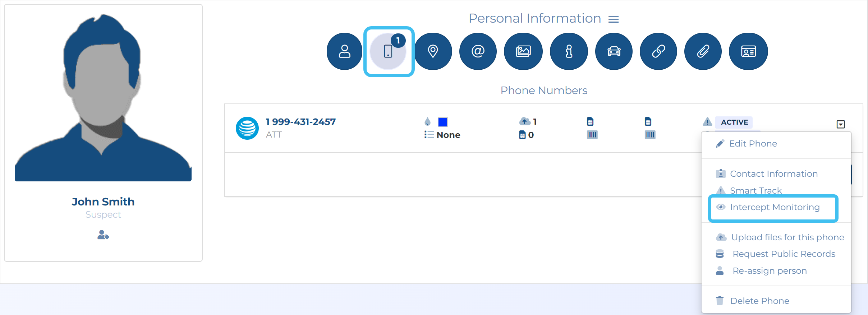
Task: Open the ID card icon
Action: pyautogui.click(x=748, y=51)
